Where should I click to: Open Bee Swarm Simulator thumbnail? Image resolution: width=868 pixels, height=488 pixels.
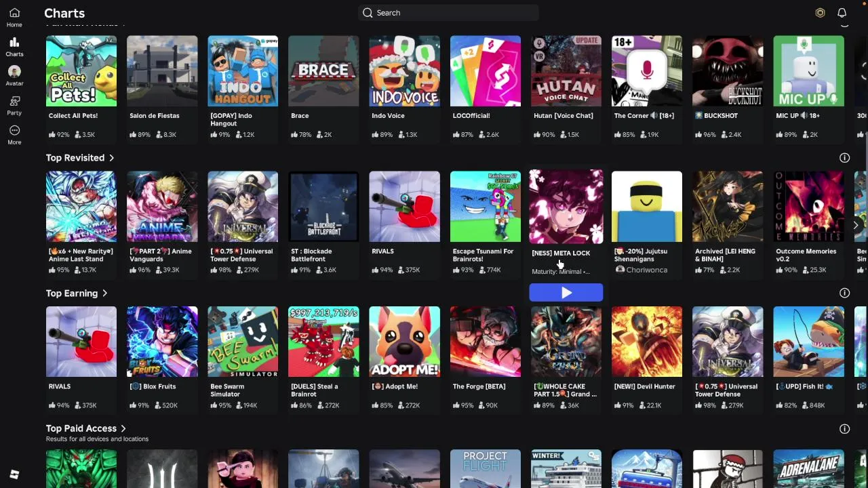tap(243, 342)
